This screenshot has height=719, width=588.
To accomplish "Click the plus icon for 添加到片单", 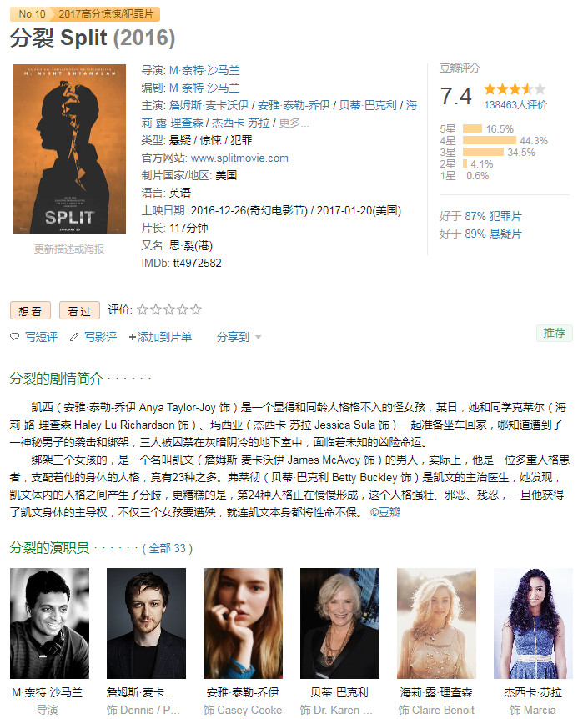I will point(132,337).
